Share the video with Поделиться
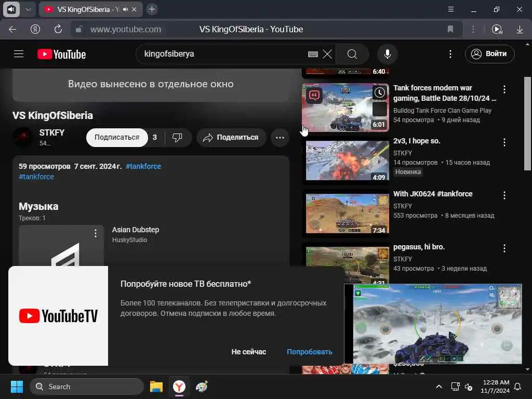Image resolution: width=532 pixels, height=399 pixels. coord(231,137)
